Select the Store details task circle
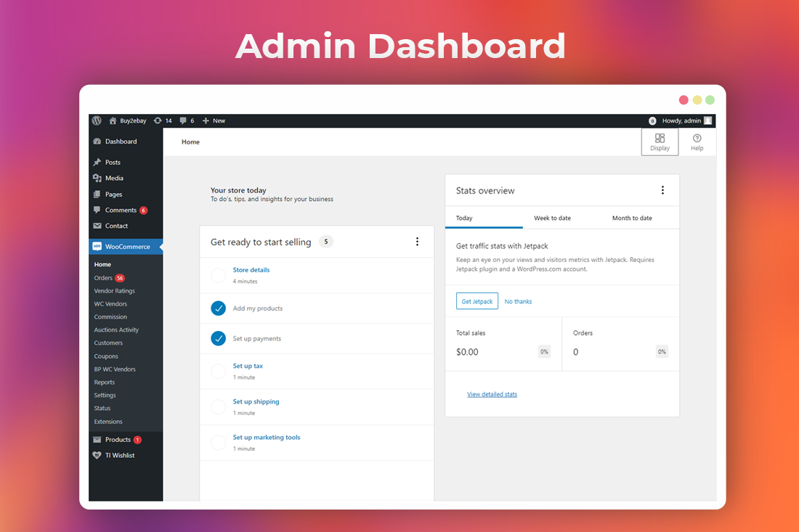The height and width of the screenshot is (532, 799). coord(219,275)
